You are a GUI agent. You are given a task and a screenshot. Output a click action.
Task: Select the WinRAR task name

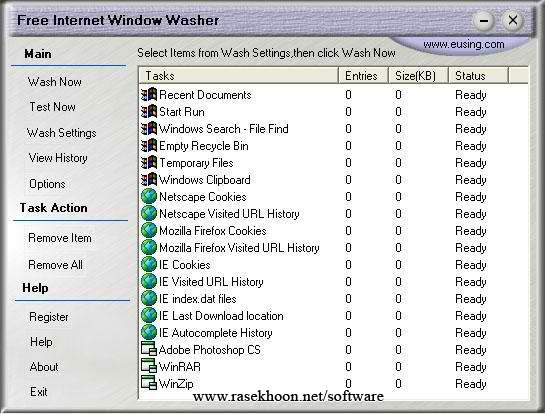[x=180, y=367]
